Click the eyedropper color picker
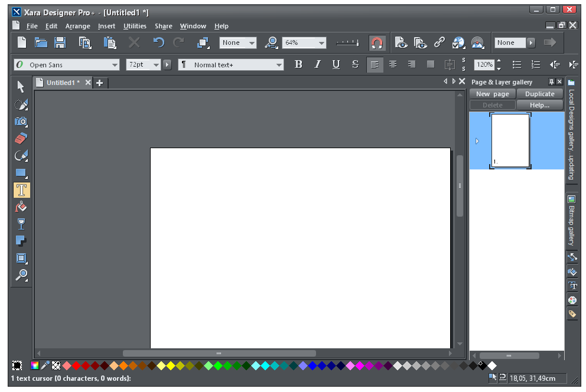 pyautogui.click(x=45, y=365)
